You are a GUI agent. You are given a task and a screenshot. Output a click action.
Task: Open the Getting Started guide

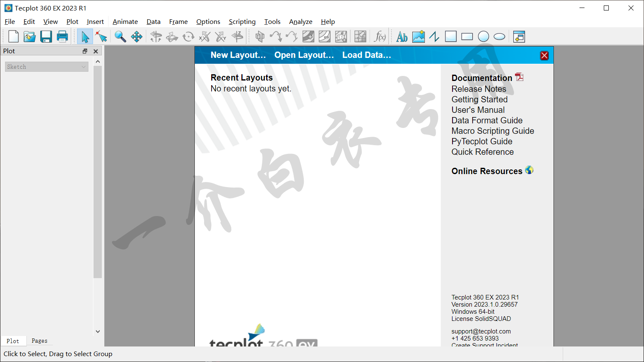[x=480, y=99]
